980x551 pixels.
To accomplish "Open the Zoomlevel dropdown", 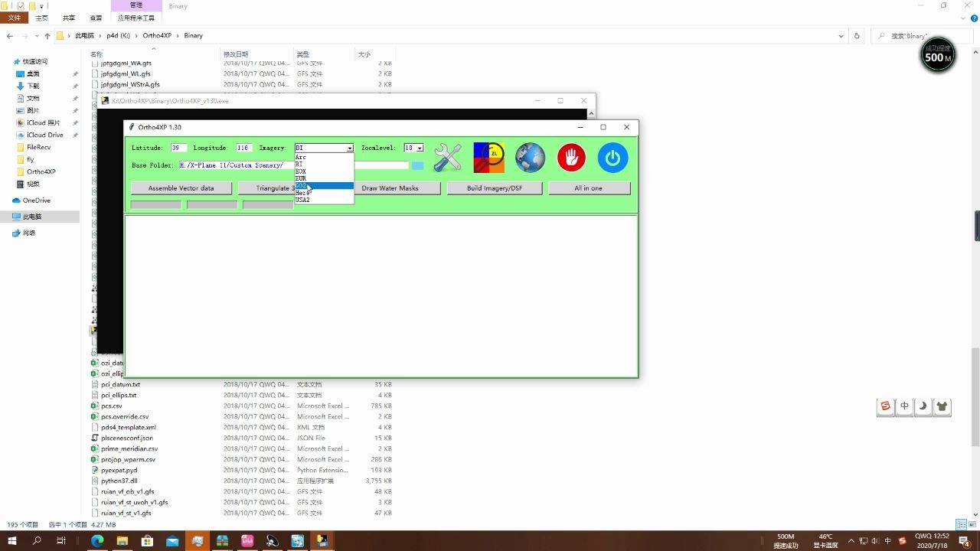I will click(413, 148).
